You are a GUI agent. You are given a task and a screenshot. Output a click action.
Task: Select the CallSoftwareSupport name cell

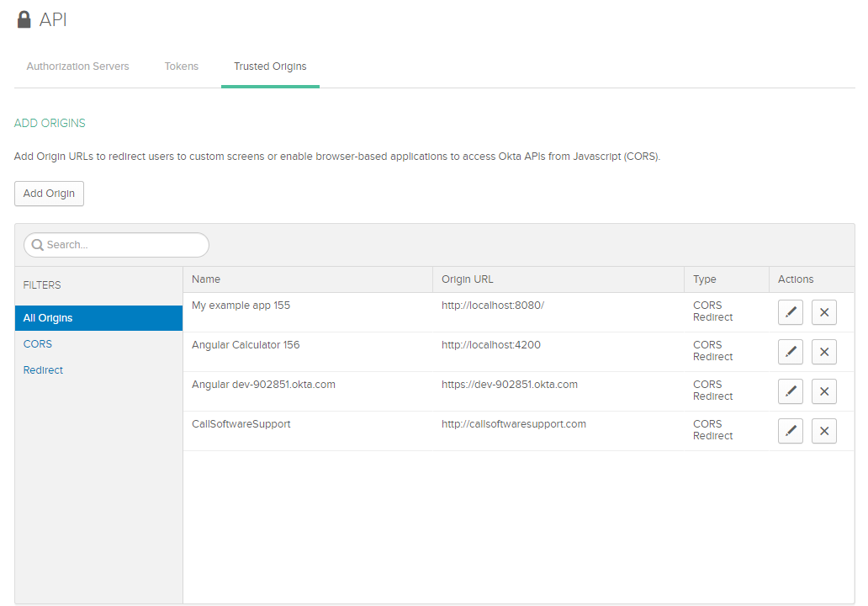coord(241,423)
